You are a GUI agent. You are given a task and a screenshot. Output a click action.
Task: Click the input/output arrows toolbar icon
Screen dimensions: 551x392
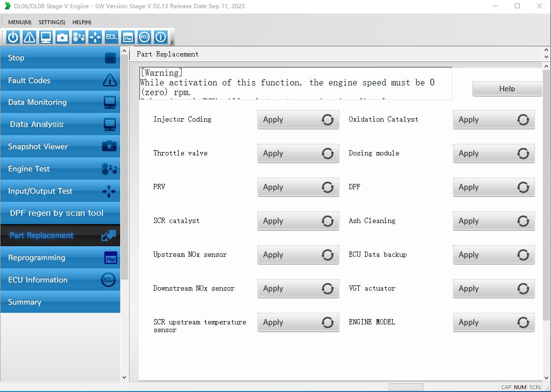click(95, 37)
